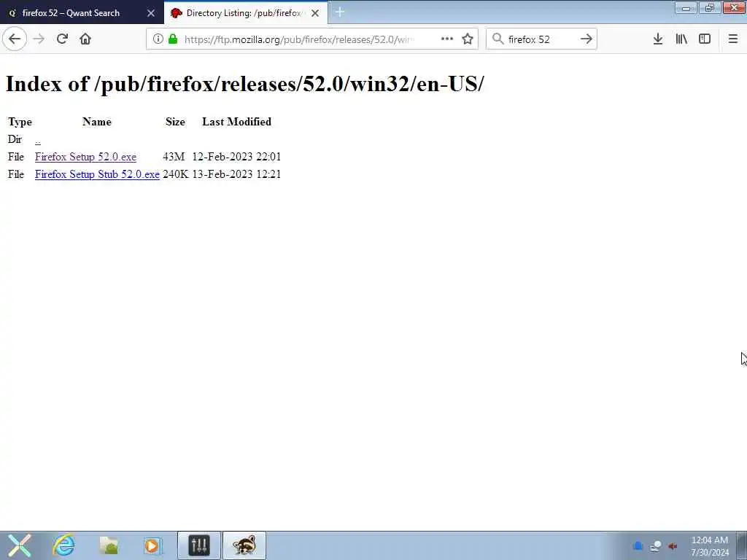Bookmark this page with the star
Screen dimensions: 747x560
[x=468, y=39]
